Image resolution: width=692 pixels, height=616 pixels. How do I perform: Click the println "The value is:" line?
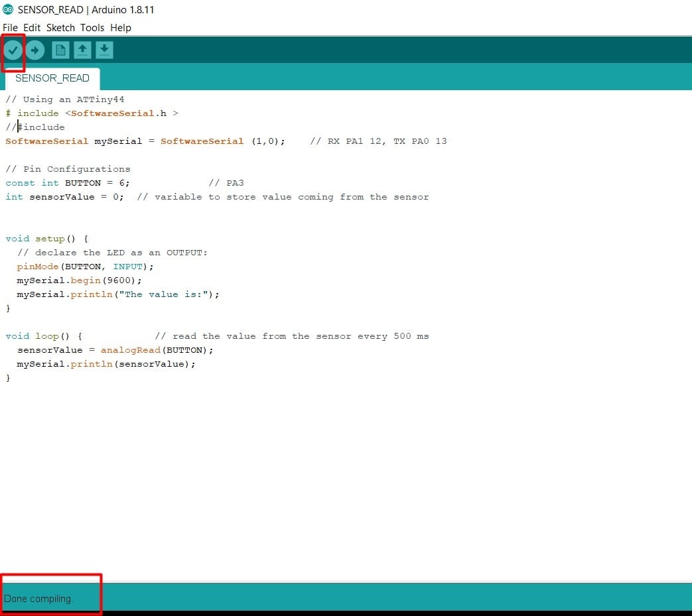pyautogui.click(x=118, y=294)
